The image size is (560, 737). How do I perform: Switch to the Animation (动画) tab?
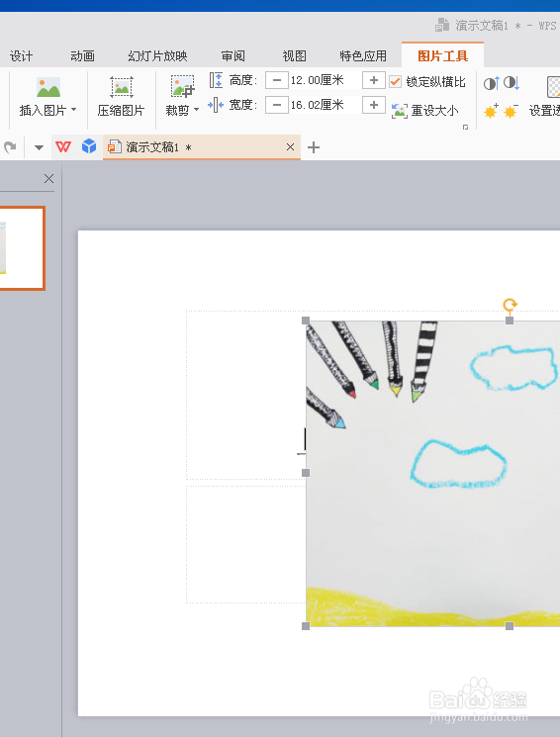82,56
